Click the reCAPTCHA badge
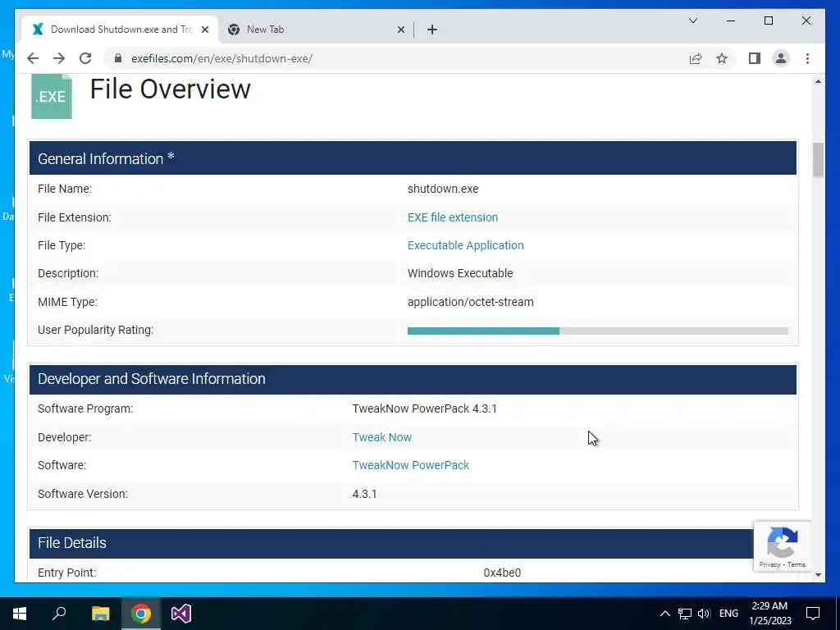Screen dimensions: 840x630 (782, 546)
